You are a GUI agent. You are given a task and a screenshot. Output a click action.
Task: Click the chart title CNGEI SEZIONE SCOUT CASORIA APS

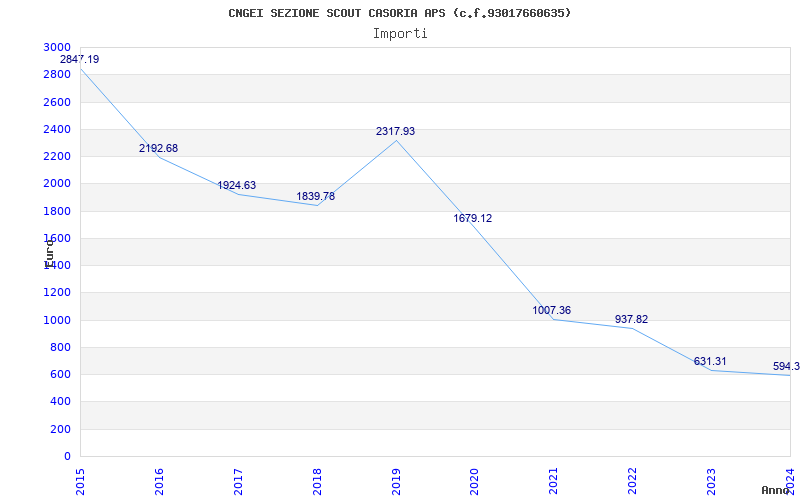click(399, 13)
